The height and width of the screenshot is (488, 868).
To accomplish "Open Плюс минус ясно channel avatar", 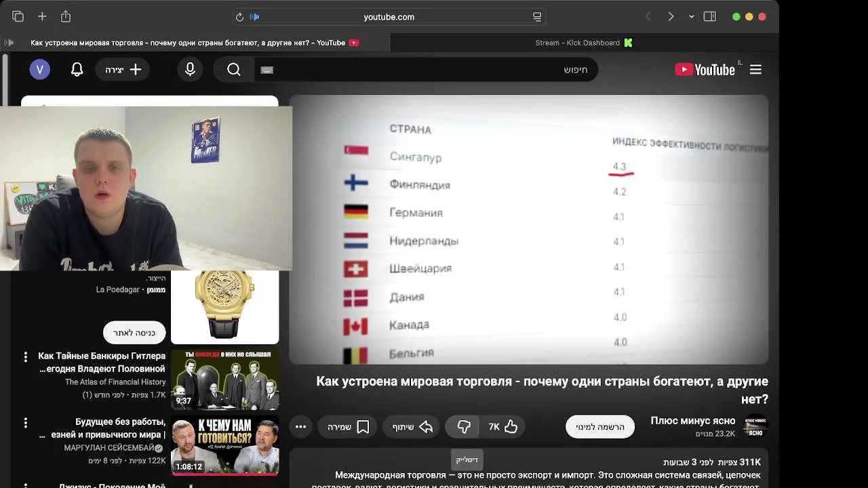I will (755, 426).
